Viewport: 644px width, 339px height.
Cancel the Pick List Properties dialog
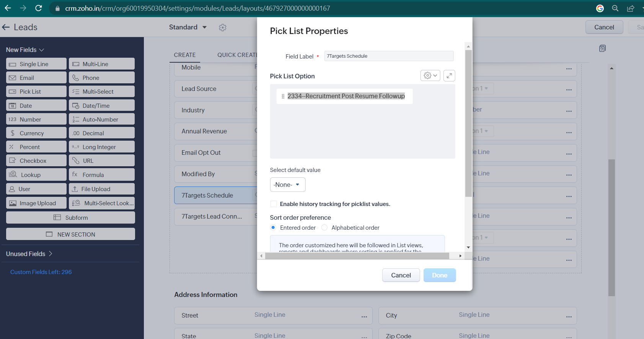pyautogui.click(x=401, y=275)
